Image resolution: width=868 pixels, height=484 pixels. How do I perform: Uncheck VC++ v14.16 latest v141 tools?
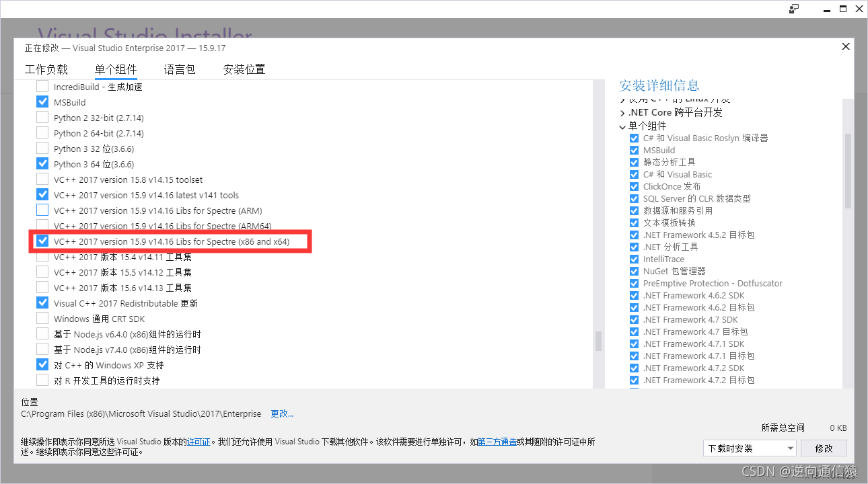[x=42, y=195]
